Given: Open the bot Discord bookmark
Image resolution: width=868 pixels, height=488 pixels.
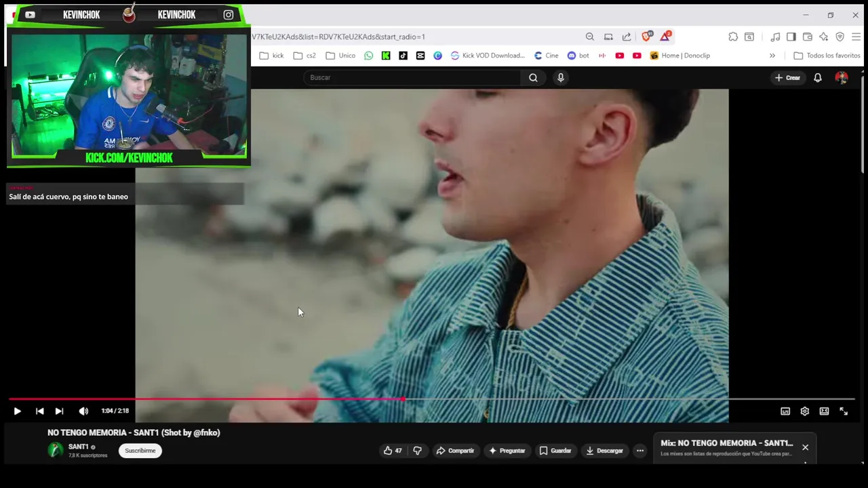Looking at the screenshot, I should tap(578, 56).
